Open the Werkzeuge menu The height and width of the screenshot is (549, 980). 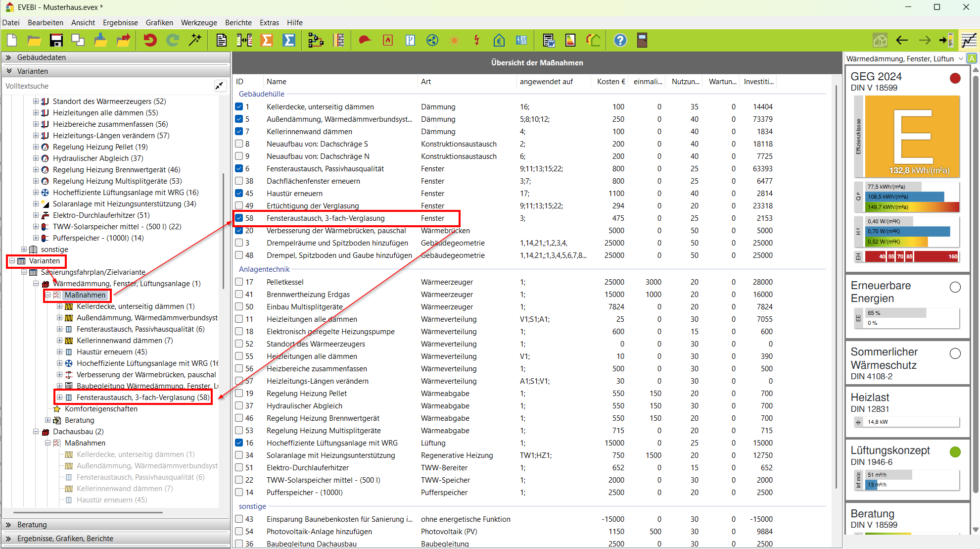pos(199,23)
